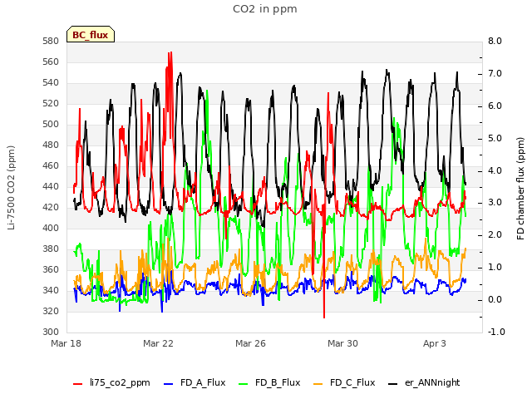Click the 7.0 right axis value
The height and width of the screenshot is (399, 532).
click(x=495, y=74)
